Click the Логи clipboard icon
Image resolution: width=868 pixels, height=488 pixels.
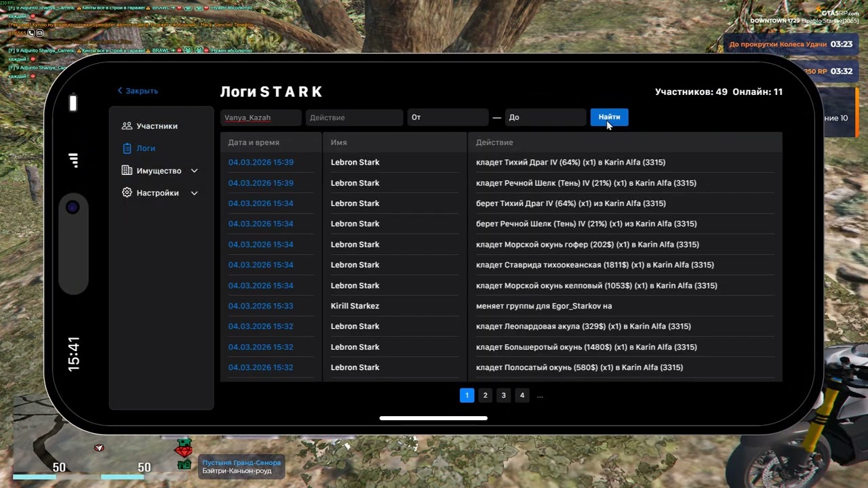(127, 148)
